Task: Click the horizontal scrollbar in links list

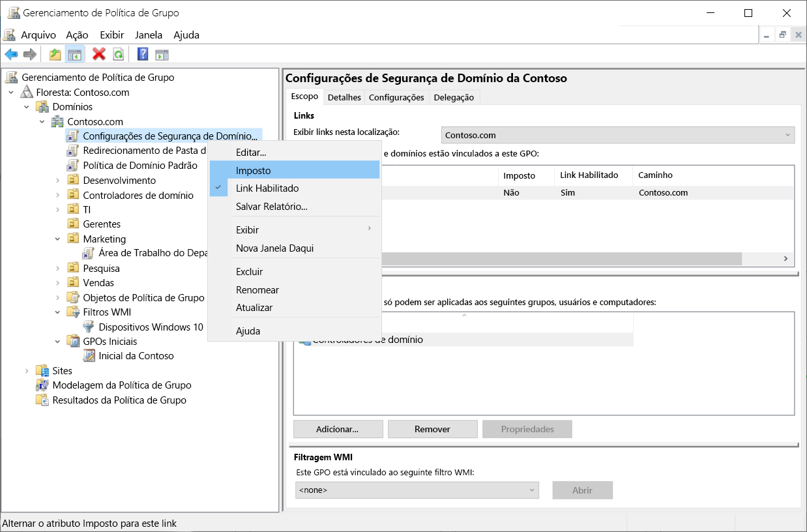Action: [x=561, y=259]
